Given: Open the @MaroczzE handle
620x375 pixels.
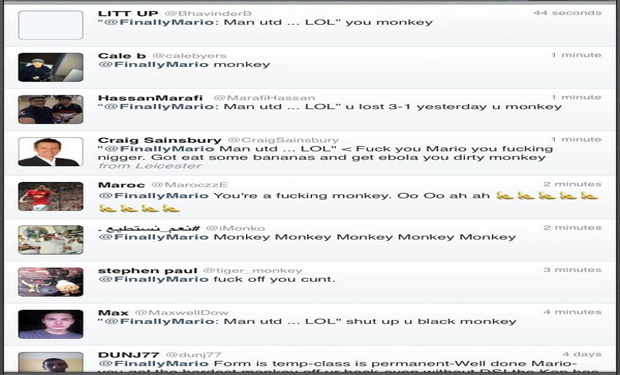Looking at the screenshot, I should [189, 185].
